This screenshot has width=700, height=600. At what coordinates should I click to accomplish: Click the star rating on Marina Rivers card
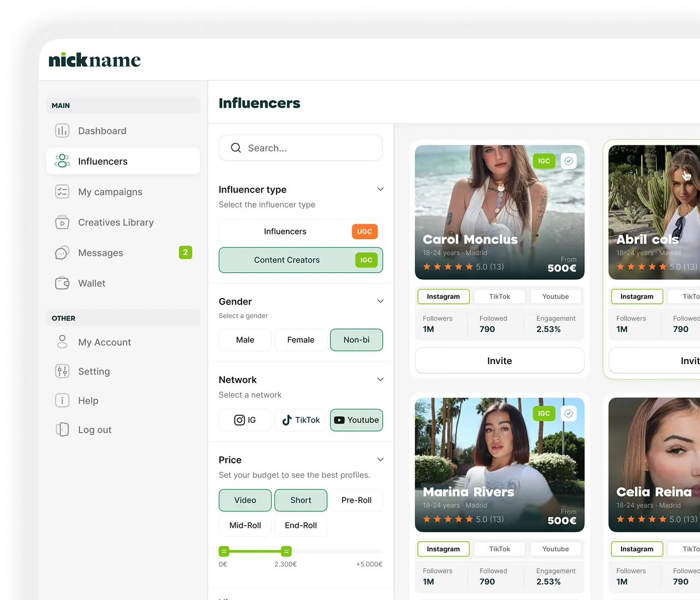point(448,519)
